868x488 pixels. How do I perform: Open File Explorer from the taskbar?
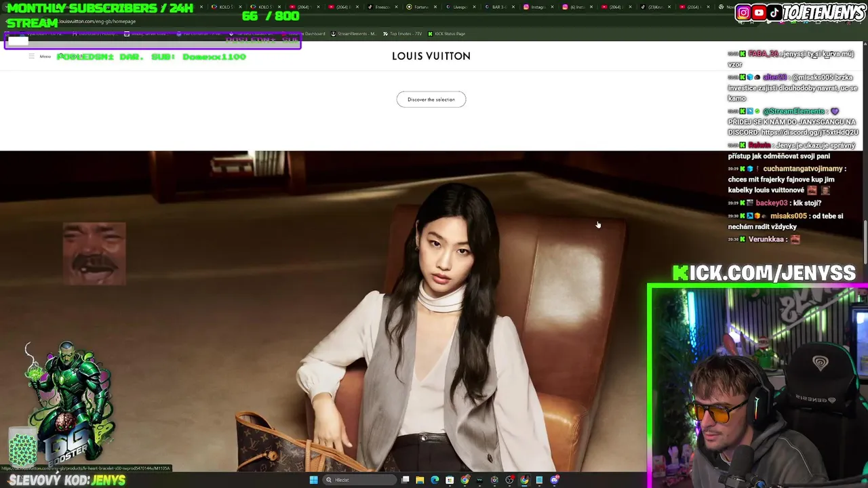click(x=420, y=480)
